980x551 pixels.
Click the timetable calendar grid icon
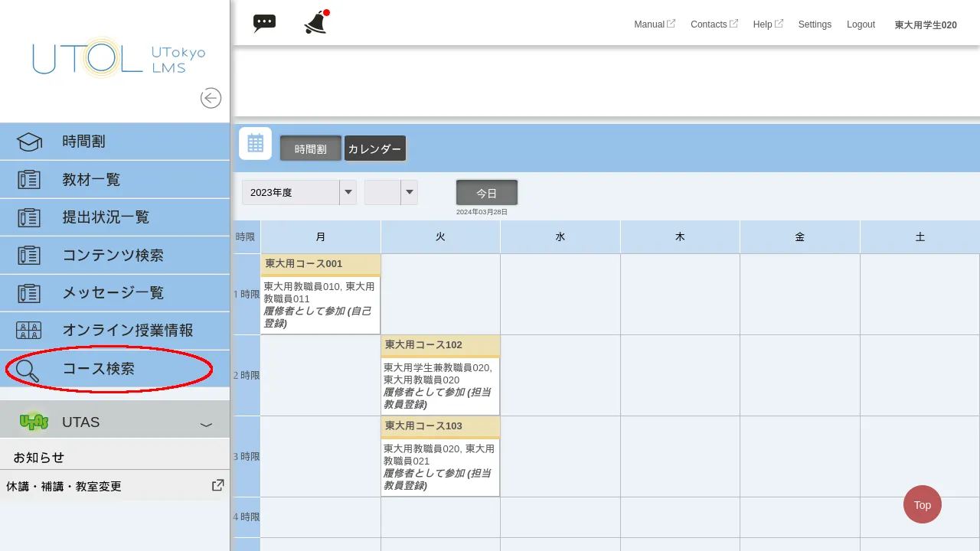tap(255, 143)
